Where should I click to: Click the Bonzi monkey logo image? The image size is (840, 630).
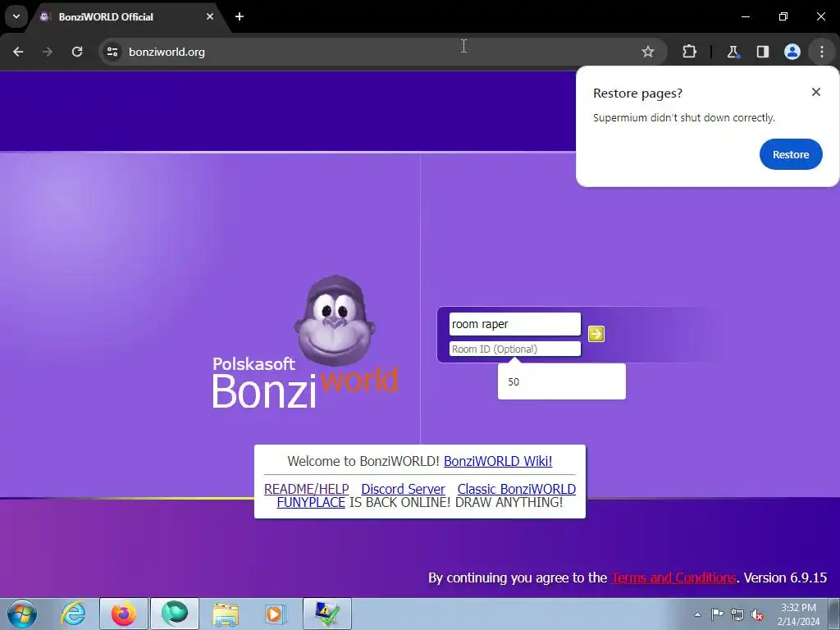pos(335,321)
